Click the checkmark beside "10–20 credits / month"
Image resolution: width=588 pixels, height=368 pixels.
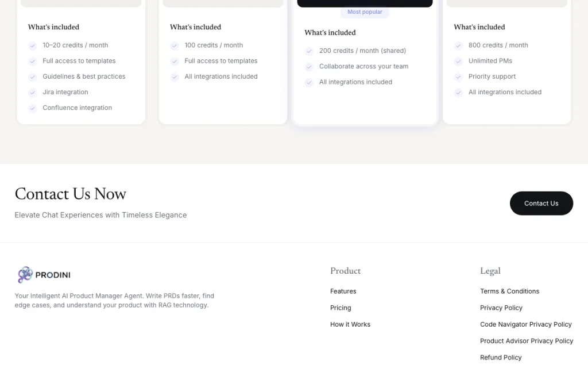[x=33, y=45]
